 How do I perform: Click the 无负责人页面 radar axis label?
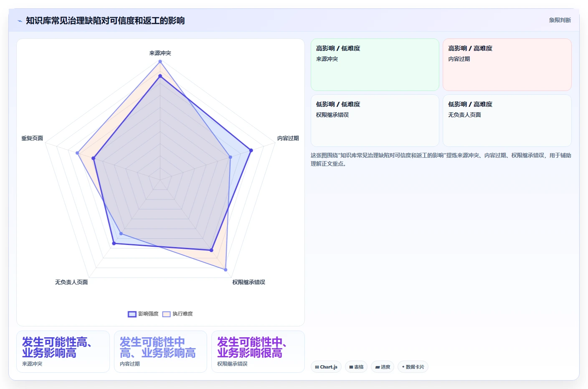71,282
